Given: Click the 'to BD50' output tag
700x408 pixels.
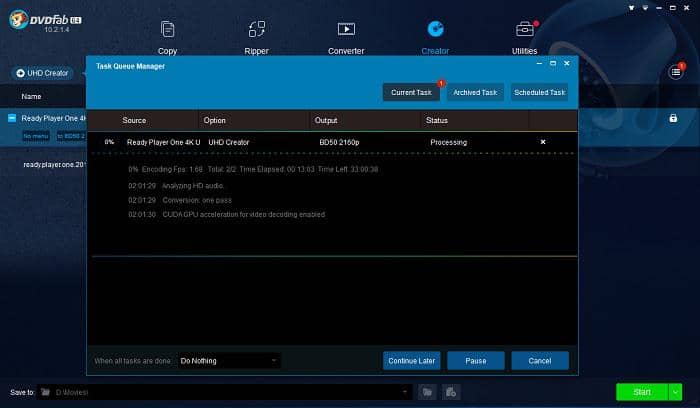Looking at the screenshot, I should coord(71,136).
